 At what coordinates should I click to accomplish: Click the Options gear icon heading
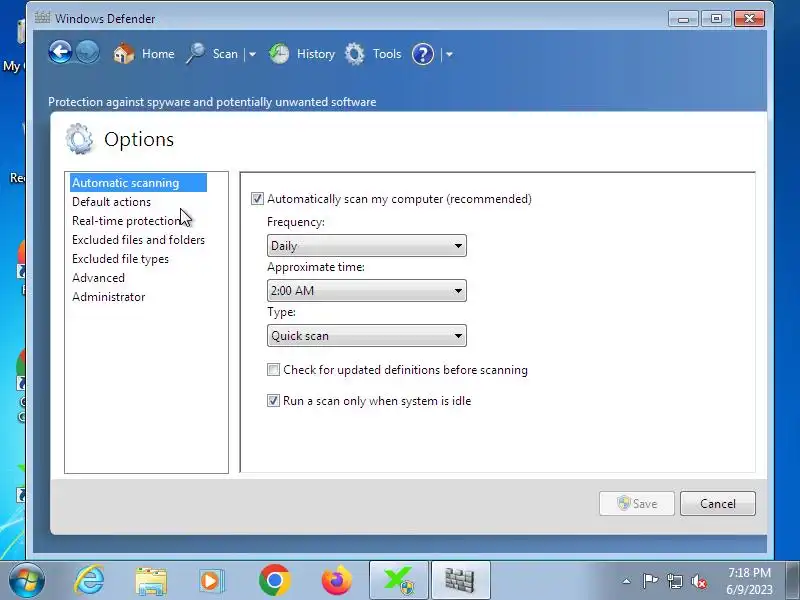tap(79, 139)
